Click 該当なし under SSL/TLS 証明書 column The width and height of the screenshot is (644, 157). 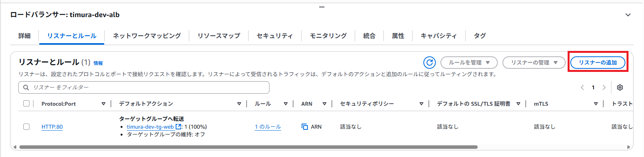coord(448,127)
